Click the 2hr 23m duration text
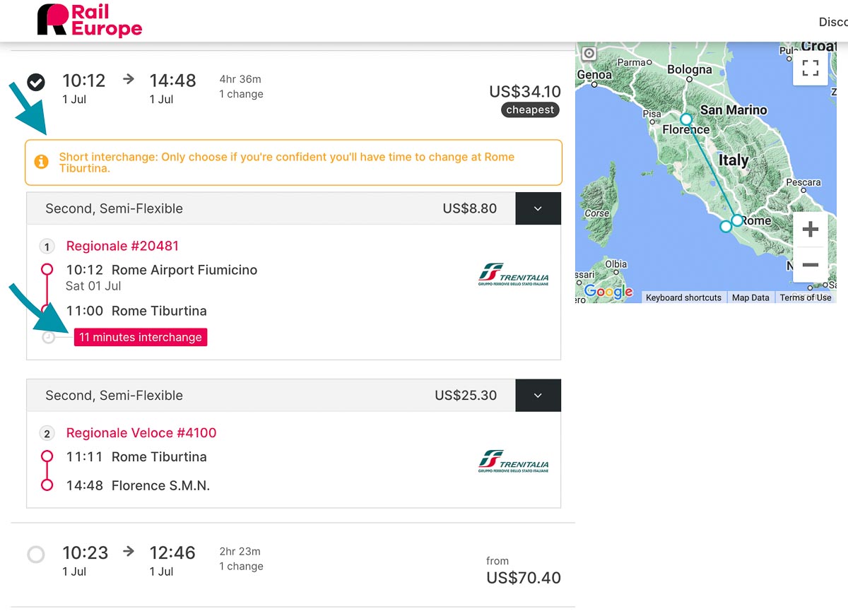848x616 pixels. (240, 551)
